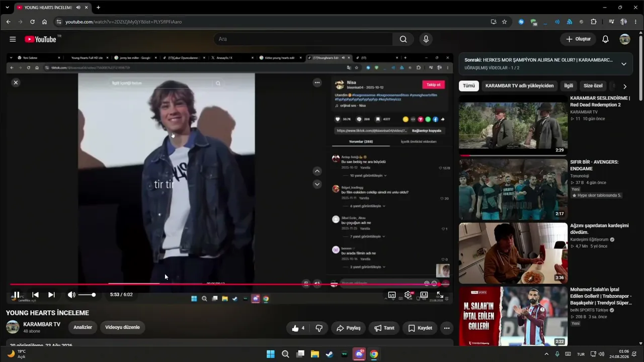Open the Red Dead Redemption 2 thumbnail
Viewport: 644px width, 362px height.
coord(513,125)
